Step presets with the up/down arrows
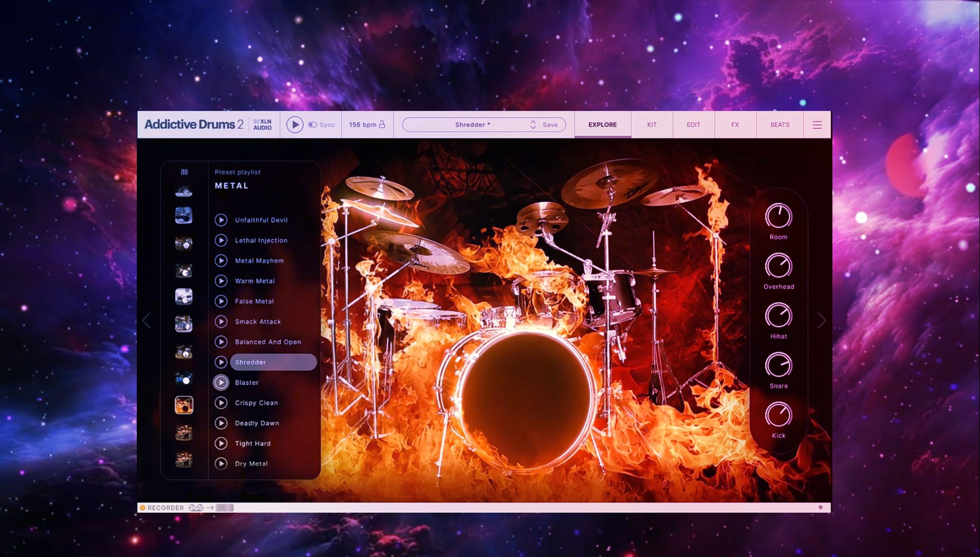This screenshot has height=557, width=980. 533,125
